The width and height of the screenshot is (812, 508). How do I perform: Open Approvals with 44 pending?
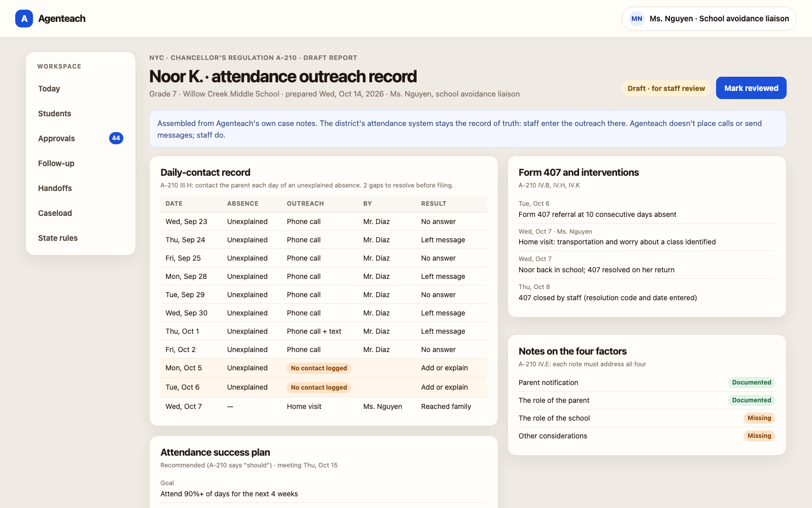point(81,139)
